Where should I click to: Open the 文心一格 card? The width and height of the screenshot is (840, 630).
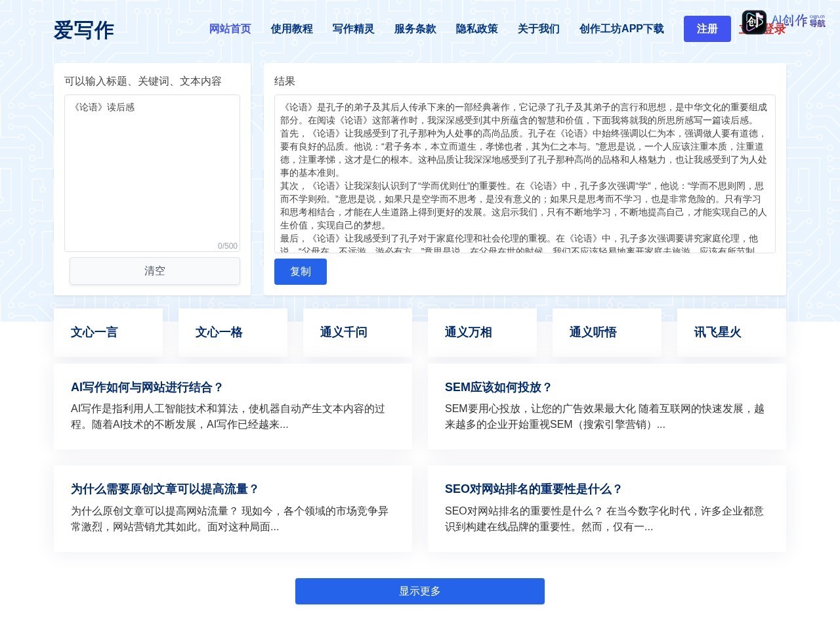(233, 333)
